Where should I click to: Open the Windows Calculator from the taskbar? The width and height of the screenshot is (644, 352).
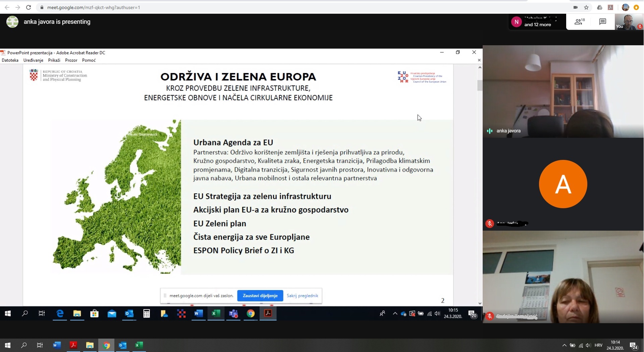[x=147, y=314]
